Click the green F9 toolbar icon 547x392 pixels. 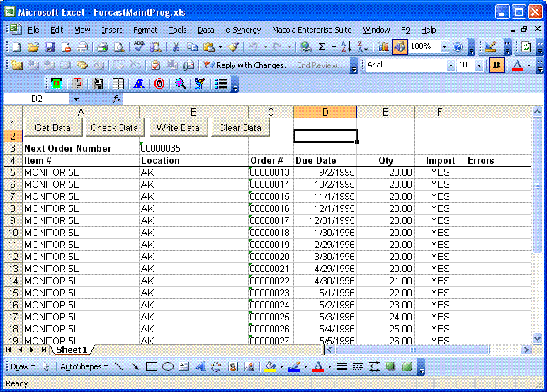pyautogui.click(x=56, y=84)
